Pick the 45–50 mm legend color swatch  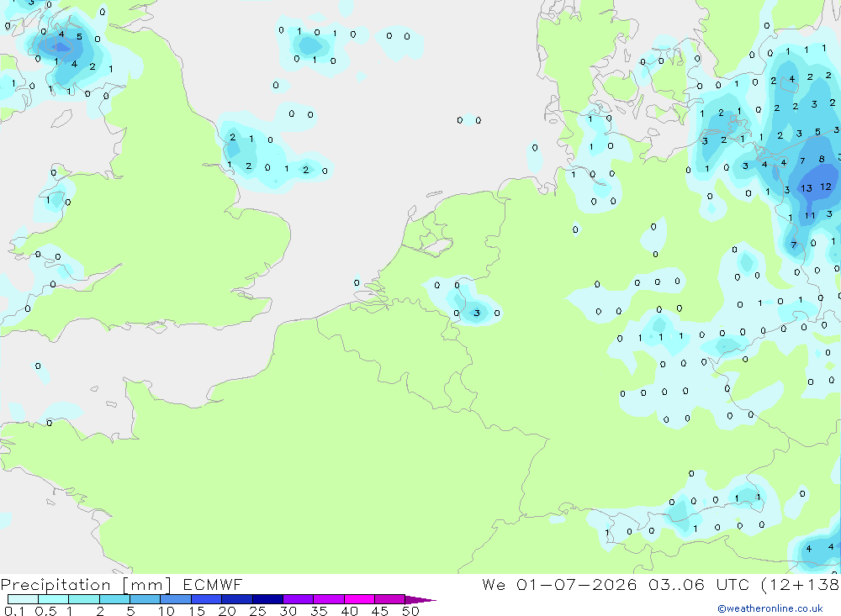[390, 599]
